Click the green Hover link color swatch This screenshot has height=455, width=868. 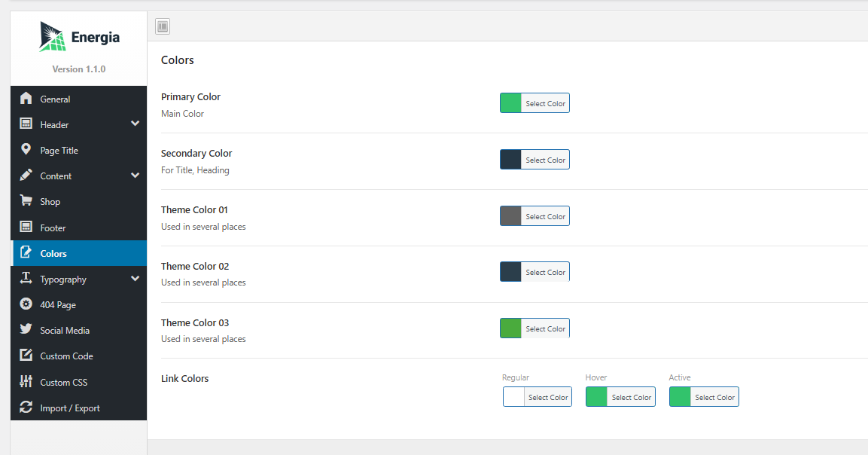click(x=597, y=397)
